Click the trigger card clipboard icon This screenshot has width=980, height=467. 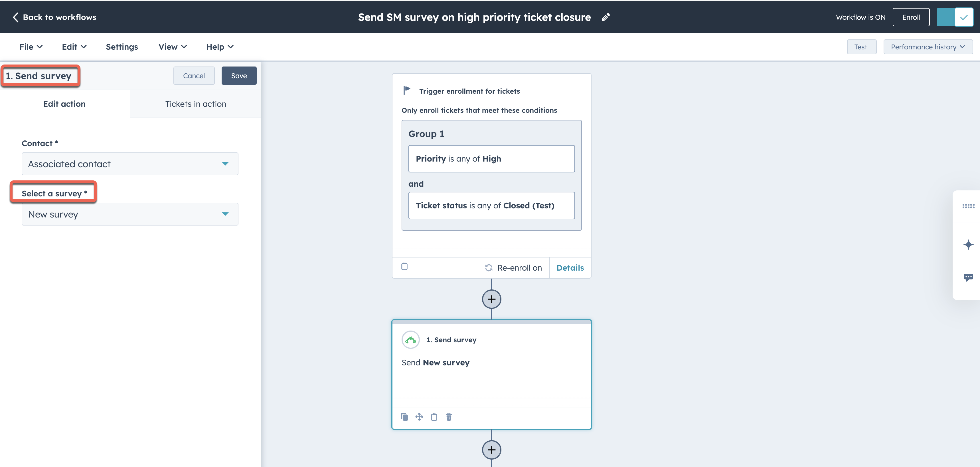tap(404, 266)
